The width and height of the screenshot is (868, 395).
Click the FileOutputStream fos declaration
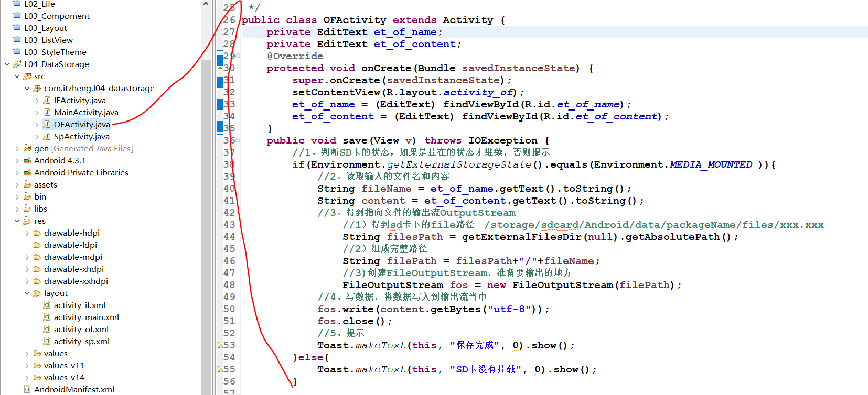pyautogui.click(x=512, y=285)
